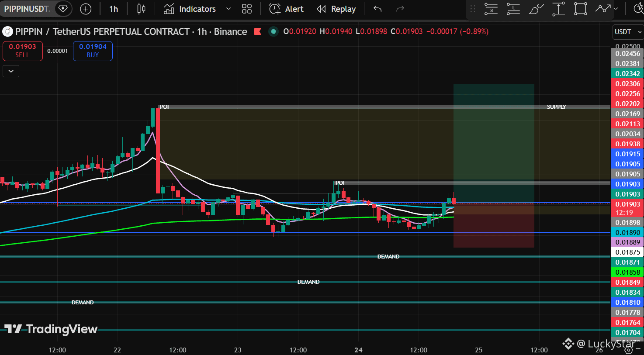Select the long position's green profit zone
This screenshot has width=644, height=355.
(494, 143)
